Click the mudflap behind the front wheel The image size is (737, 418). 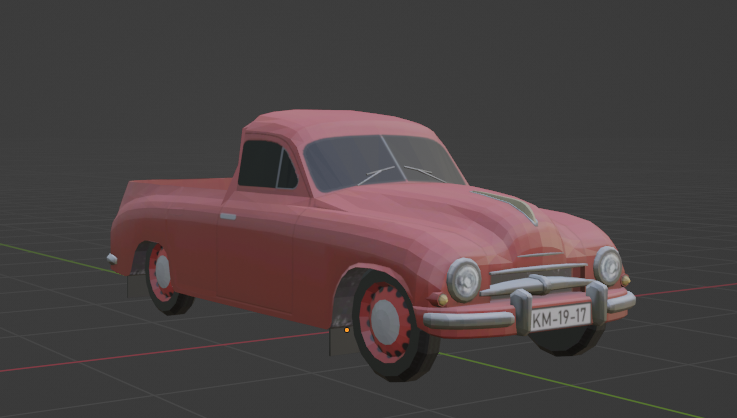(x=341, y=341)
